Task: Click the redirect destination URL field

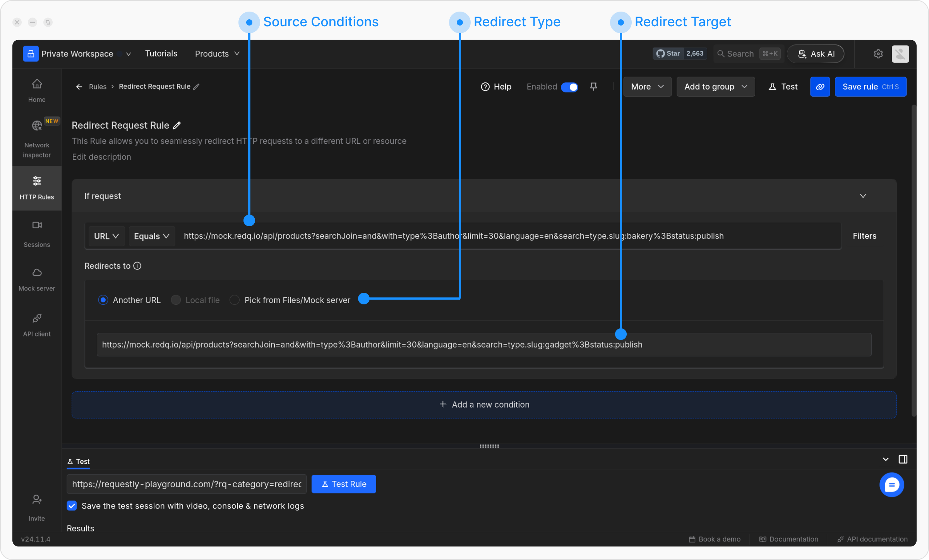Action: 484,345
